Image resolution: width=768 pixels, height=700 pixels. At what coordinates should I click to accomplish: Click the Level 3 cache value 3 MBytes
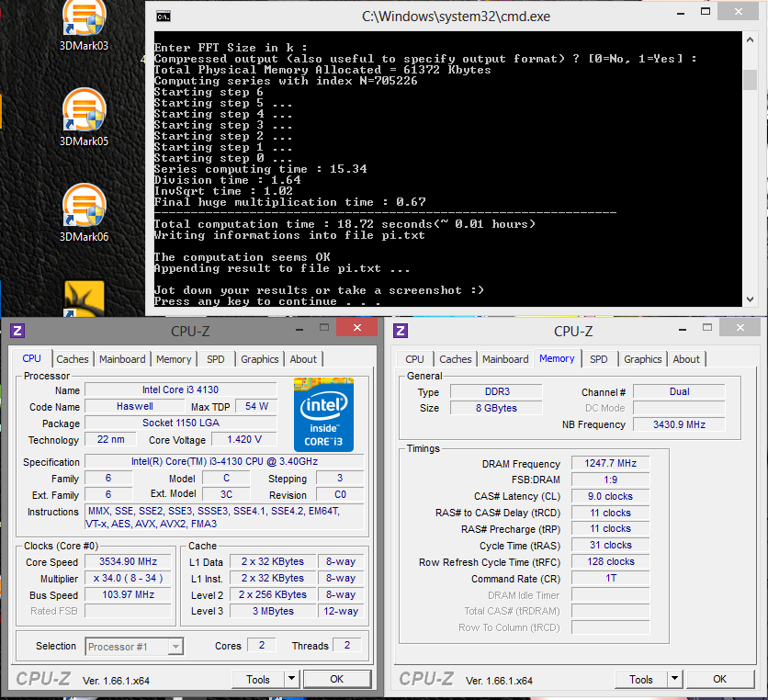(274, 611)
